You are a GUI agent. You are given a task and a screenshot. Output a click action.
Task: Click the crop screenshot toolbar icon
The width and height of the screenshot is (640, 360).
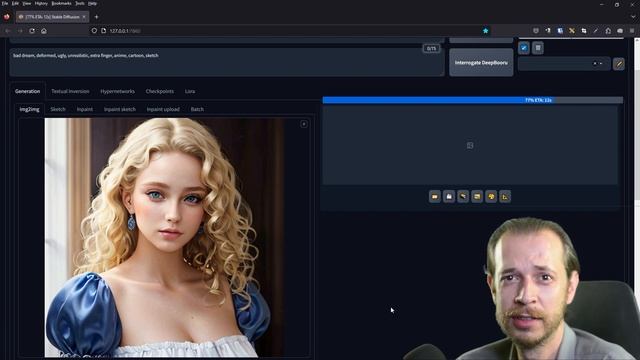[584, 31]
